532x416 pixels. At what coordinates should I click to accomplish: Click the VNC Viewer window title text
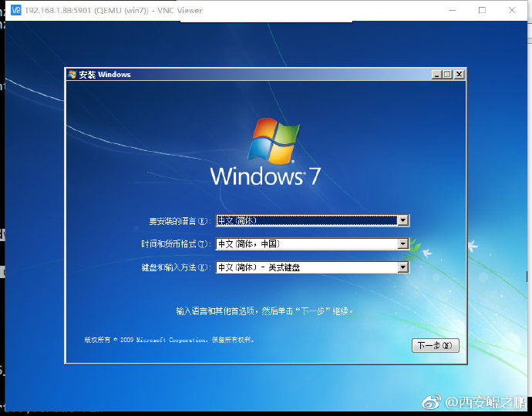(x=113, y=11)
